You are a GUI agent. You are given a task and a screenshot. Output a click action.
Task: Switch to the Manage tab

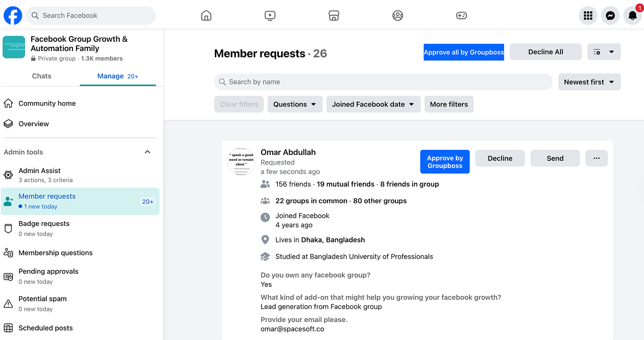coord(118,76)
